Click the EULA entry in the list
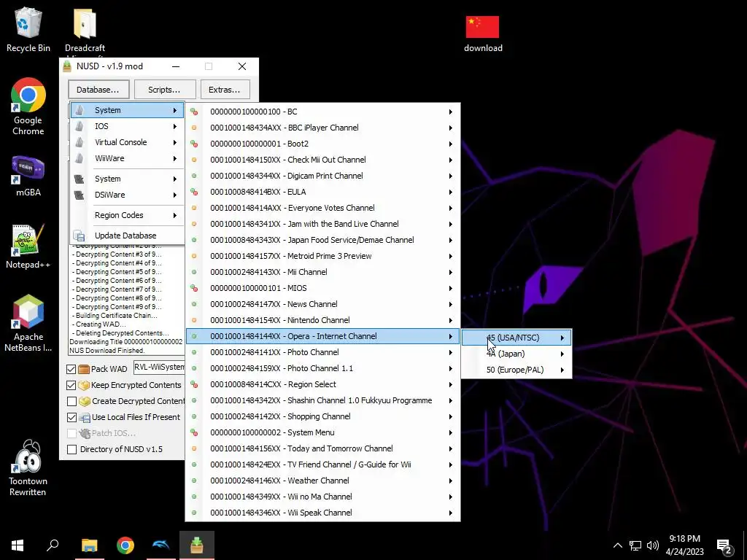The image size is (747, 560). pos(322,192)
